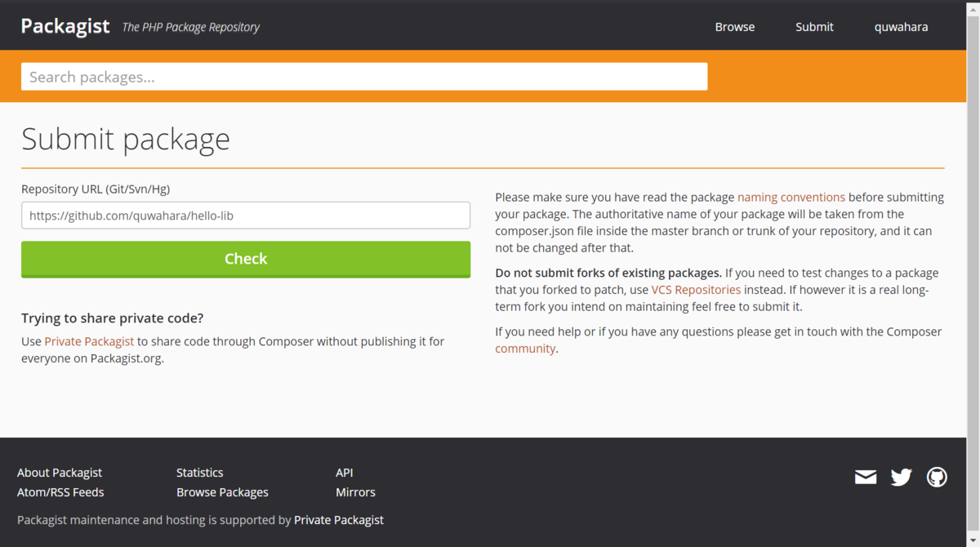Open the Mirrors footer link

click(355, 491)
